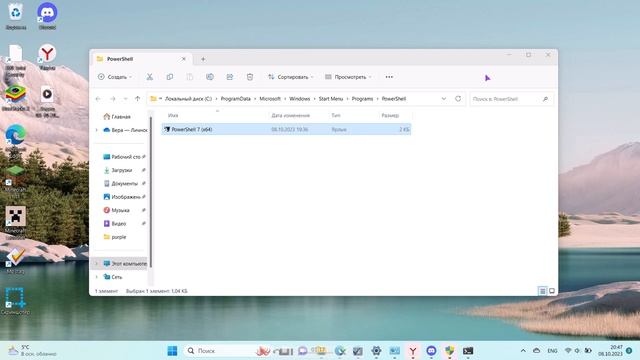Switch to details view icon in status bar
640x360 pixels.
pos(542,291)
